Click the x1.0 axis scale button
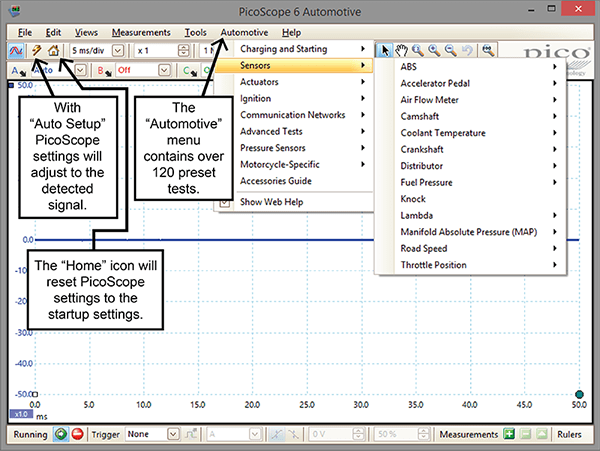This screenshot has width=600, height=451. [x=21, y=414]
